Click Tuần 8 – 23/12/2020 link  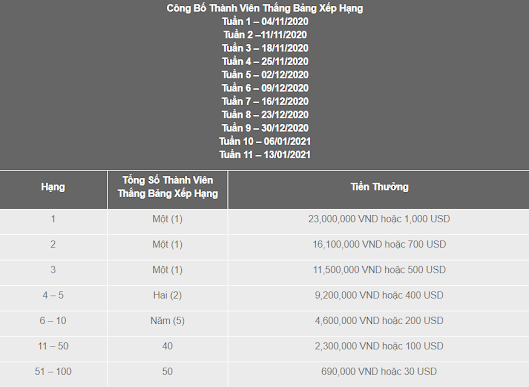coord(265,115)
